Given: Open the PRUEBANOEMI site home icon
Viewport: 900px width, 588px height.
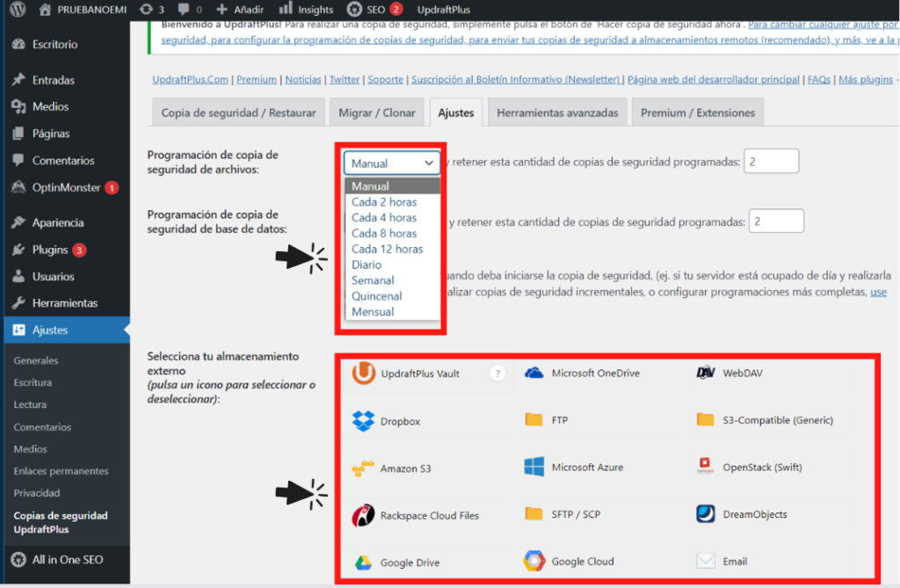Looking at the screenshot, I should pos(45,9).
